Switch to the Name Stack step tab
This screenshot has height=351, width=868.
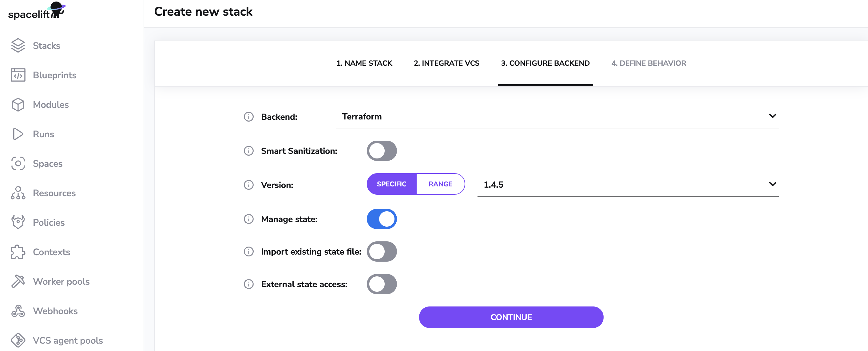364,63
